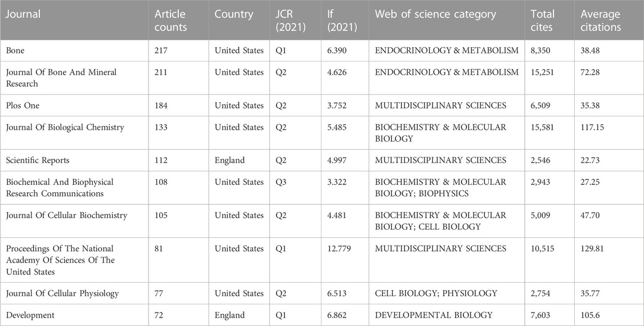Viewport: 644px width, 326px height.
Task: Select the Plos One row name
Action: coord(74,106)
